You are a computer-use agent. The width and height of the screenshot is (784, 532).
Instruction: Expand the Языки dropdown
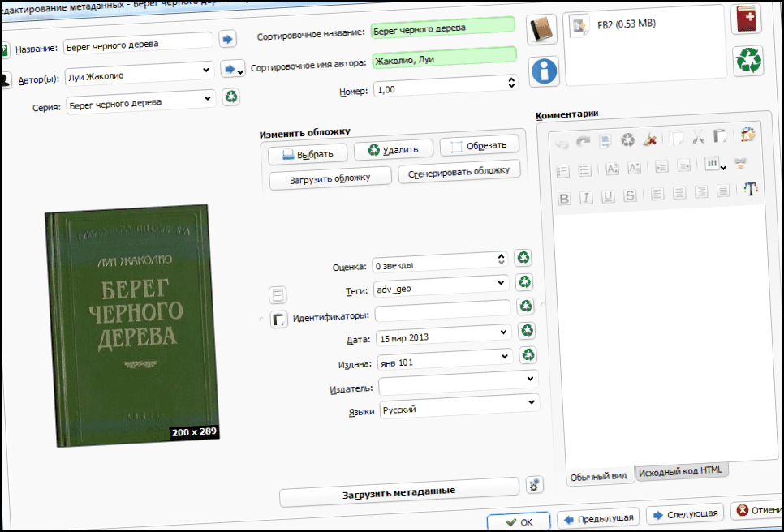click(x=532, y=401)
